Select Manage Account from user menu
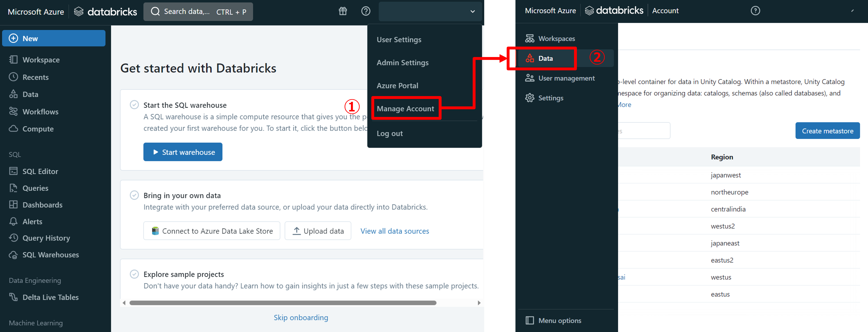This screenshot has height=332, width=868. pos(405,109)
